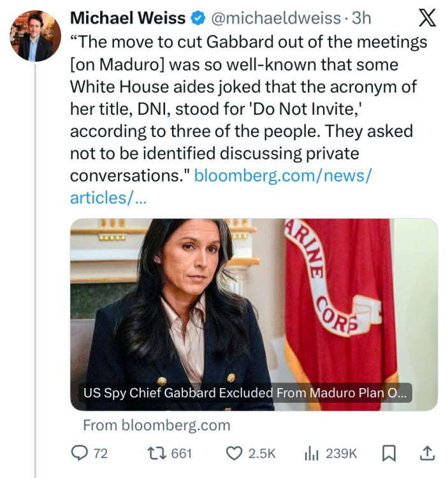Bookmark this post
Screen dimensions: 448x478
[388, 453]
